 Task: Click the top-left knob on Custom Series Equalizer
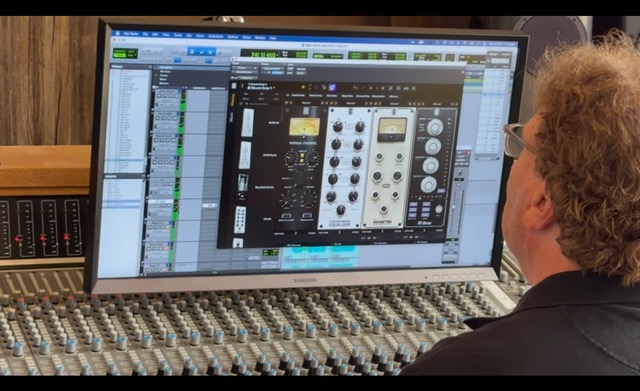(338, 127)
